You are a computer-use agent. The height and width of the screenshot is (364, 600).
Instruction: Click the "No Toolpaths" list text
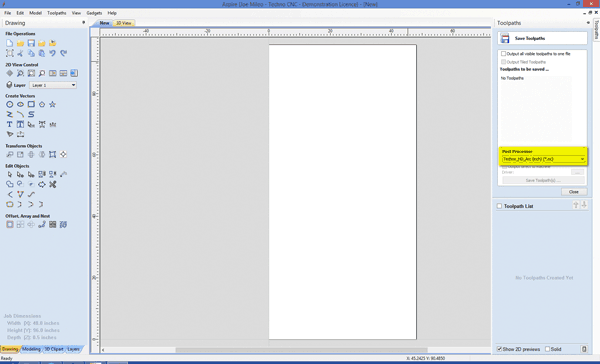tap(512, 78)
